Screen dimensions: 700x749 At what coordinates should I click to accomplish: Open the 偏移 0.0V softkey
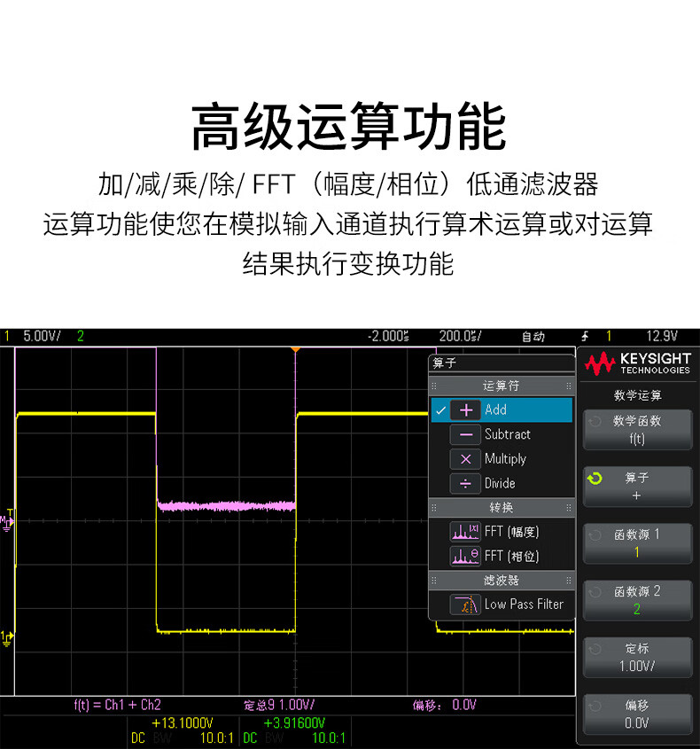click(x=637, y=714)
